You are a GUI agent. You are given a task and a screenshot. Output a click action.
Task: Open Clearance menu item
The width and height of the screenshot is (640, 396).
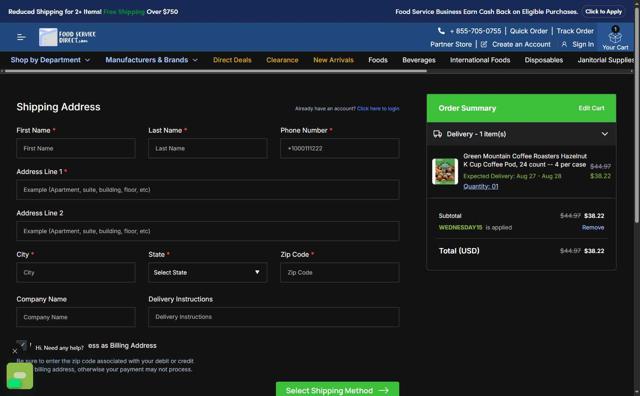282,60
